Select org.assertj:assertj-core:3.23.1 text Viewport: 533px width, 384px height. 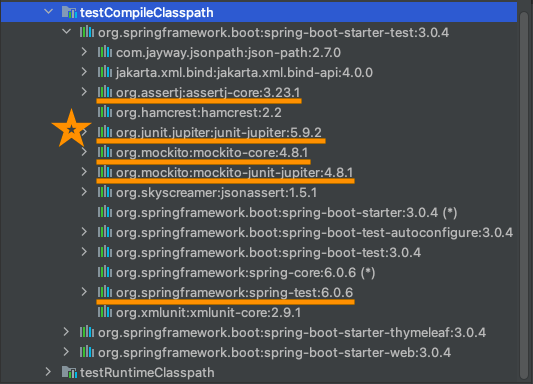[x=208, y=92]
